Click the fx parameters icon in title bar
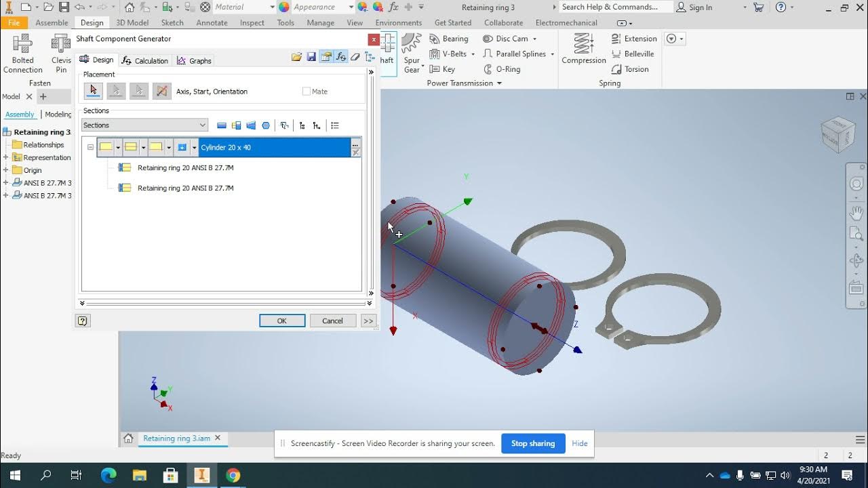This screenshot has height=488, width=868. [393, 7]
